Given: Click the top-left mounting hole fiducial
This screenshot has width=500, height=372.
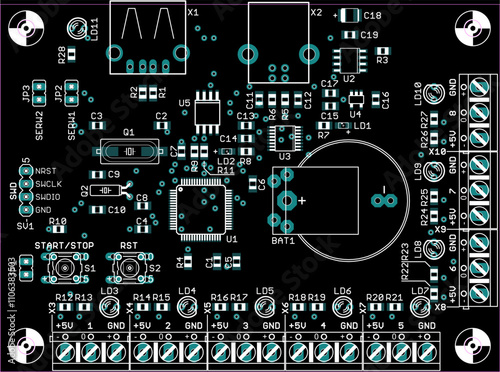Looking at the screenshot, I should click(x=26, y=28).
